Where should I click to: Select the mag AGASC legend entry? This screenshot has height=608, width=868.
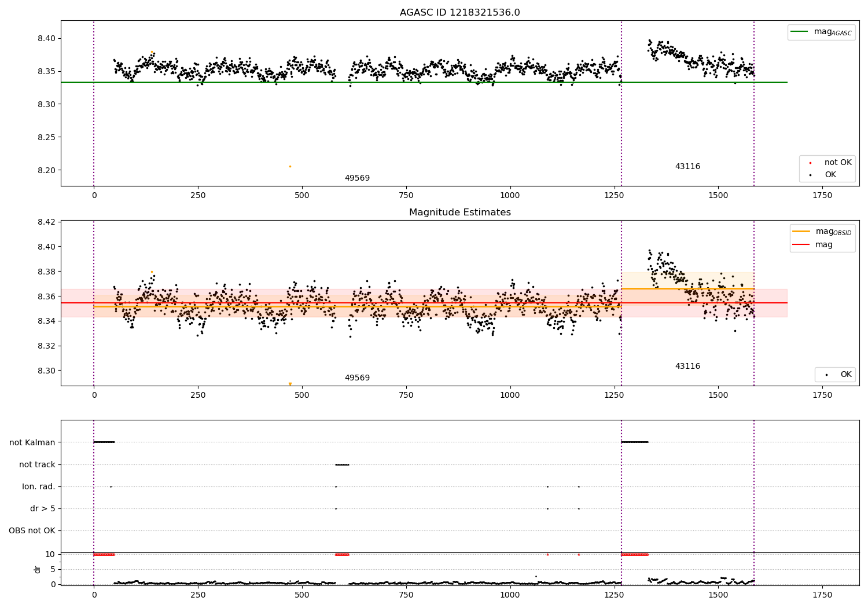(821, 32)
